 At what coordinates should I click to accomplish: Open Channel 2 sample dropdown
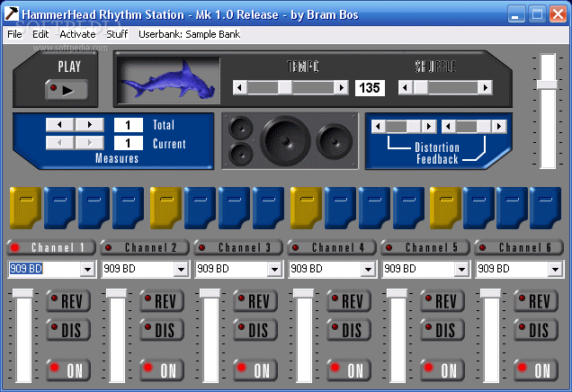point(181,270)
